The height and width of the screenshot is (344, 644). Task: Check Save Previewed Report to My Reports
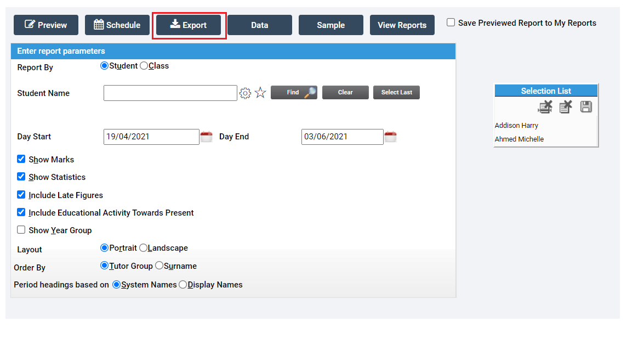click(450, 22)
